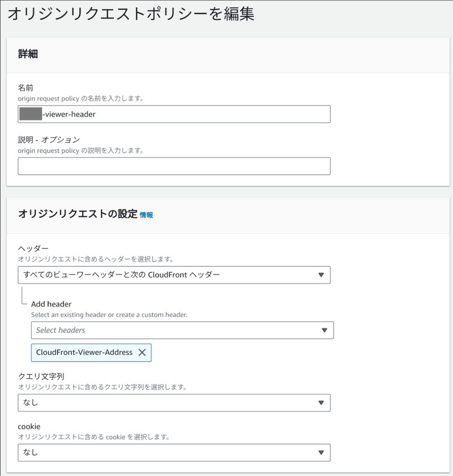Click the triangle icon in Select headers box
Viewport: 453px width, 476px height.
324,330
